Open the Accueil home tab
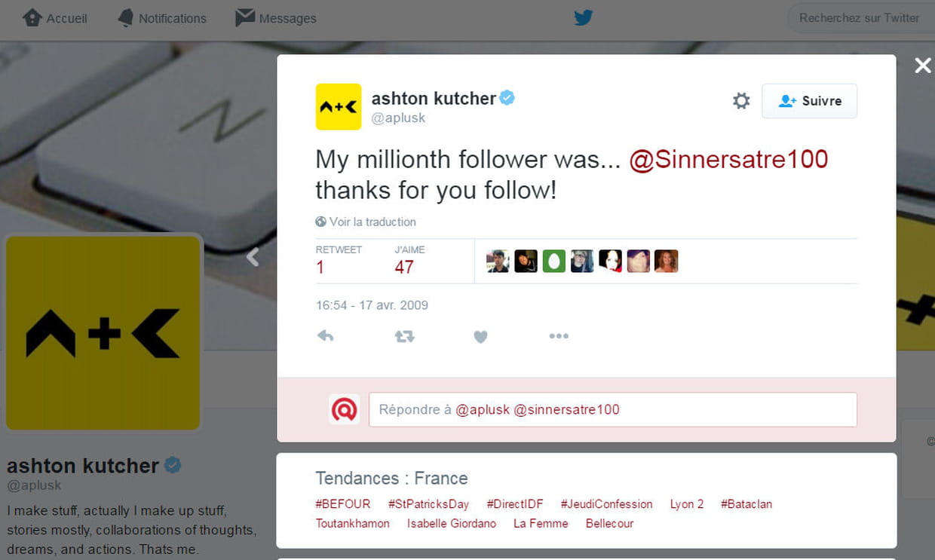This screenshot has width=935, height=560. pos(55,18)
